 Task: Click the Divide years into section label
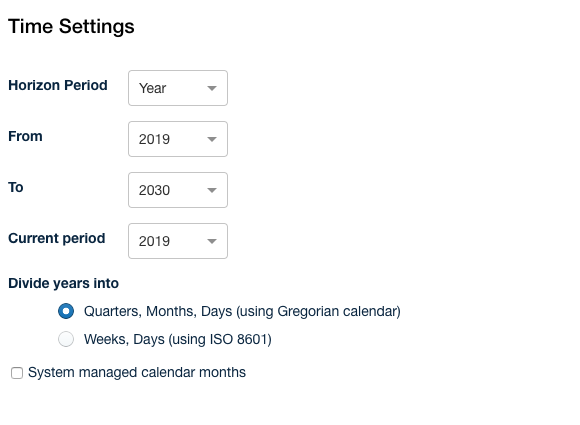coord(64,284)
